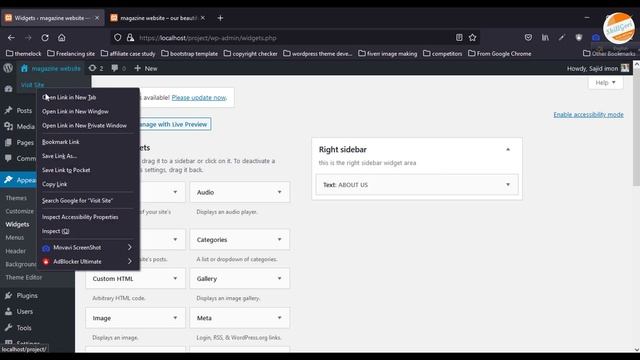
Task: Open Menus submenu link
Action: 15,238
